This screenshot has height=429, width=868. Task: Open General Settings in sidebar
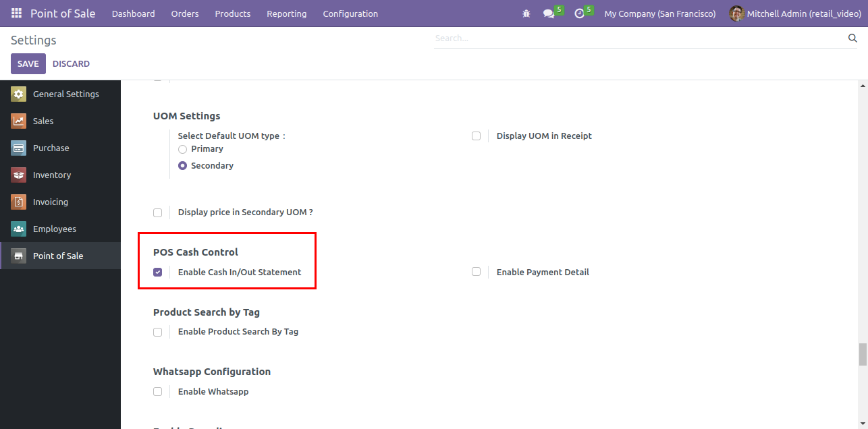click(x=60, y=94)
